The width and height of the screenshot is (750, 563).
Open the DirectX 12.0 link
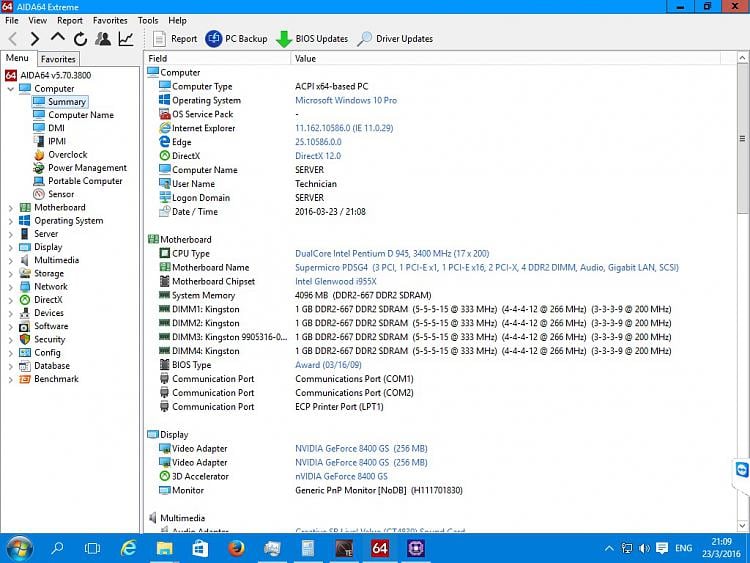(318, 156)
